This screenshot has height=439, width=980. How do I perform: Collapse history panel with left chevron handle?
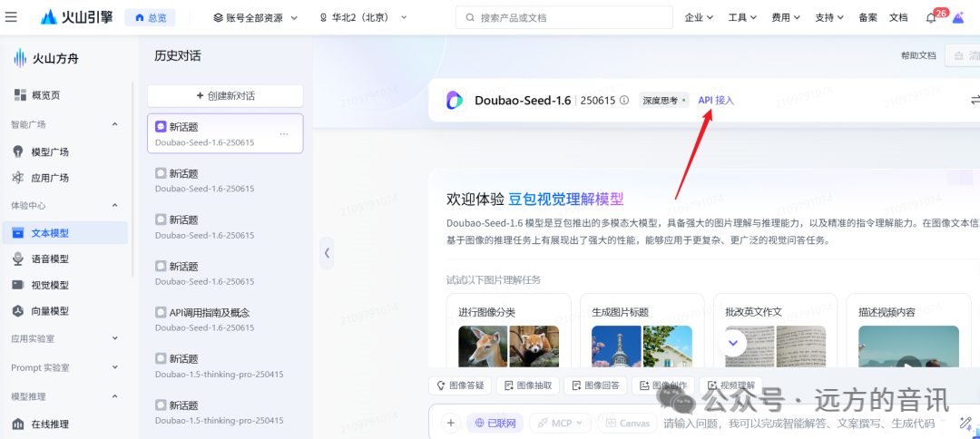[327, 253]
